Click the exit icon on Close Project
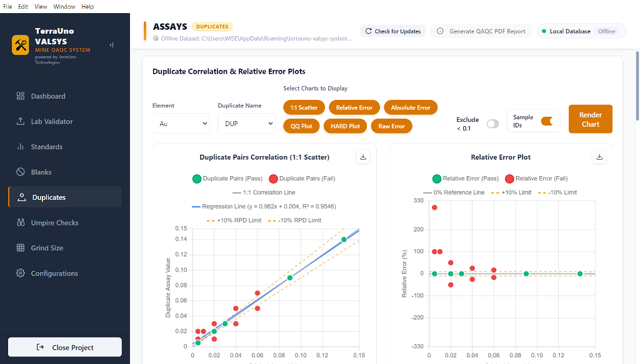This screenshot has height=364, width=640. tap(40, 347)
